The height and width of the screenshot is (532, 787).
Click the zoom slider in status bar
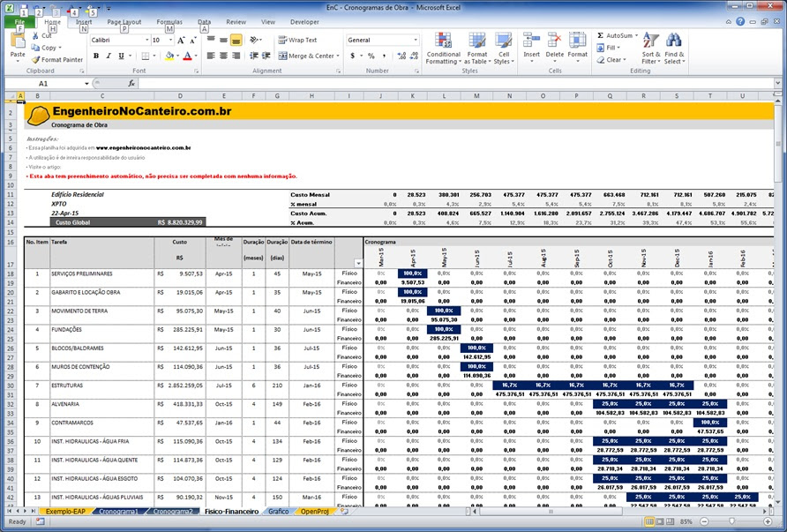coord(733,521)
